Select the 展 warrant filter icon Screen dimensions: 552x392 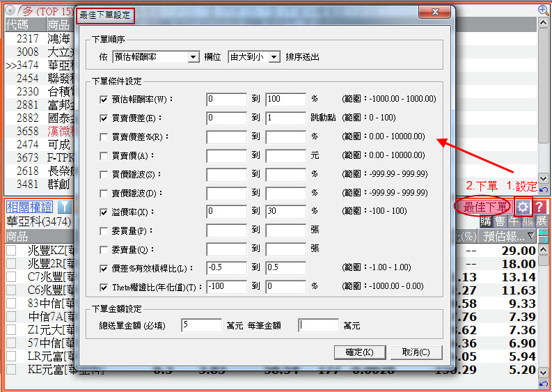(542, 221)
